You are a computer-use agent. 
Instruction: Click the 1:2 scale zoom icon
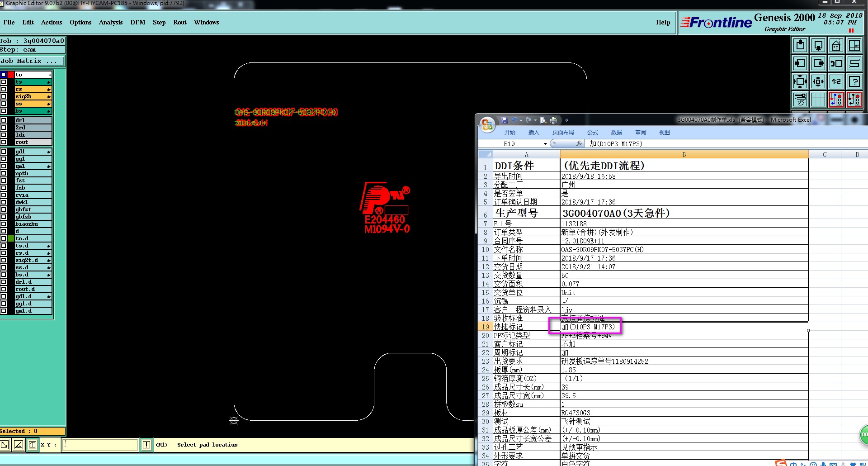click(x=836, y=81)
